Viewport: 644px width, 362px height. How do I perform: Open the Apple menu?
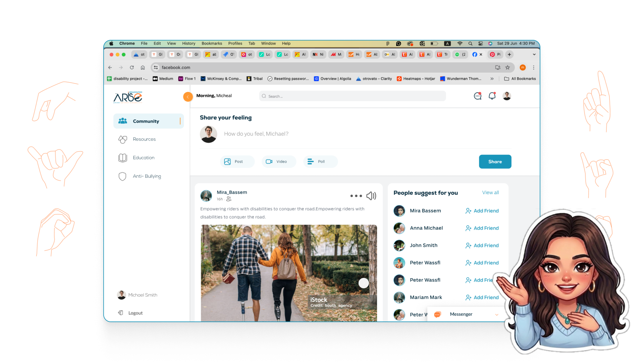(111, 44)
